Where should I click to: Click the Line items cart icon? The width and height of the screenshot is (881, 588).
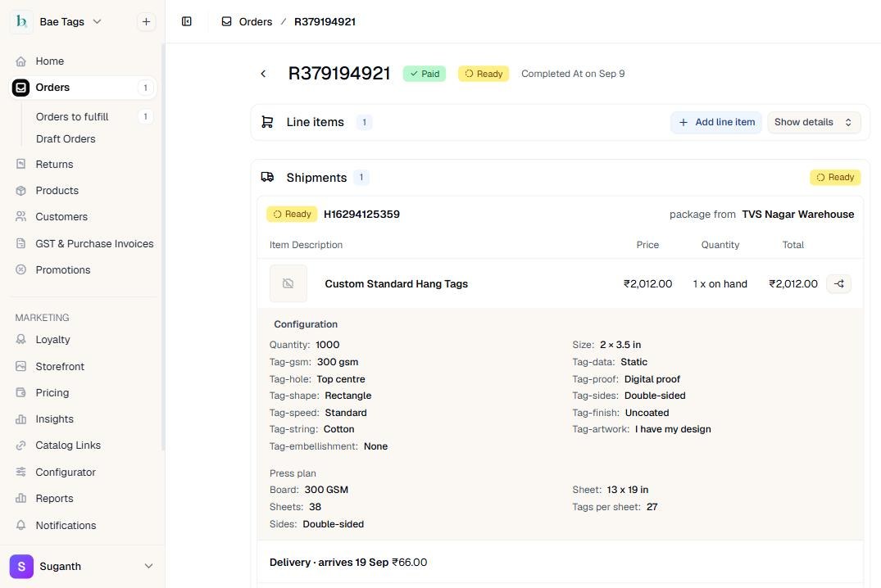click(x=267, y=122)
